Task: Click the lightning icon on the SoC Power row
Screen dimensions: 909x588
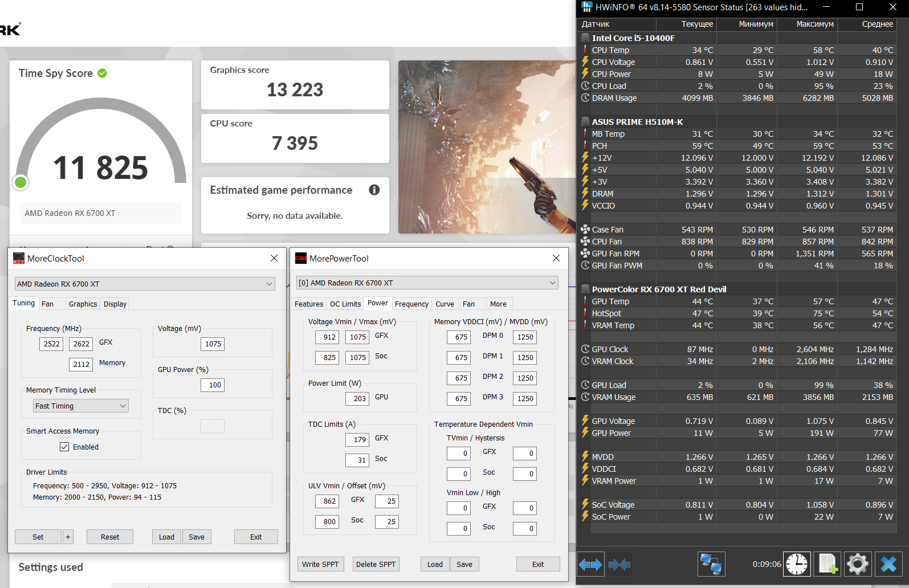Action: [585, 517]
